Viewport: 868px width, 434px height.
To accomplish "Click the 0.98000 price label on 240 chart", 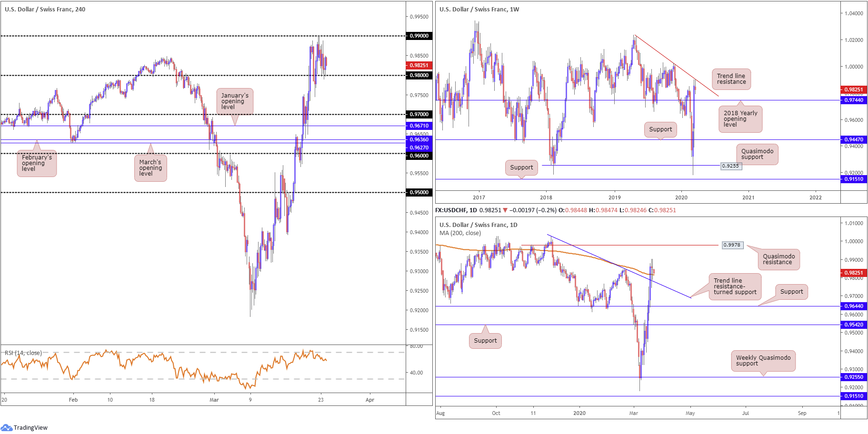I will pos(419,75).
